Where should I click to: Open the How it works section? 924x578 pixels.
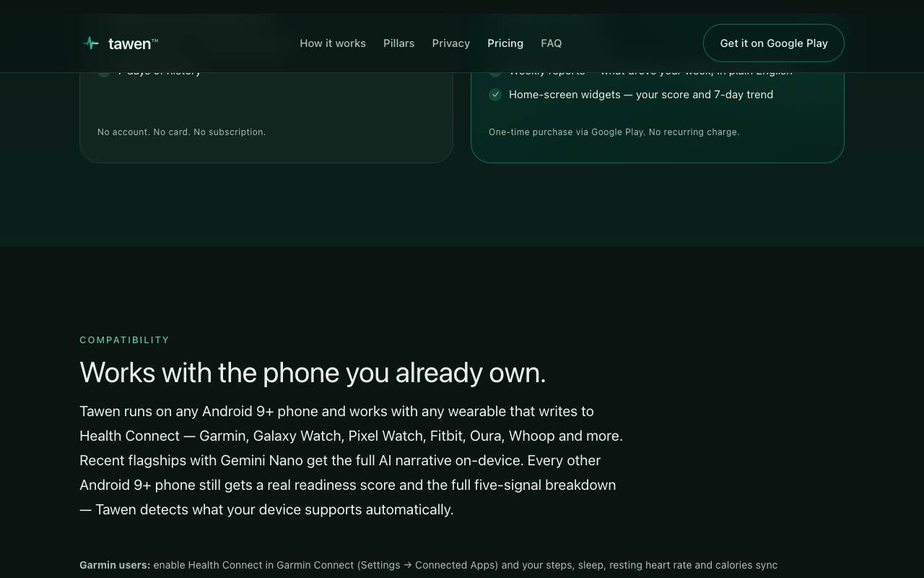point(333,43)
